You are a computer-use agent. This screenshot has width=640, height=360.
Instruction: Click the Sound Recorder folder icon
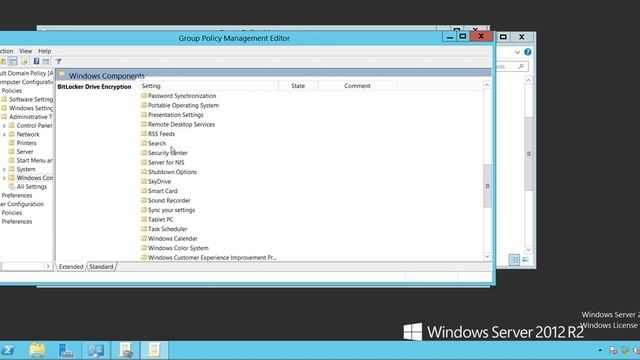(144, 200)
